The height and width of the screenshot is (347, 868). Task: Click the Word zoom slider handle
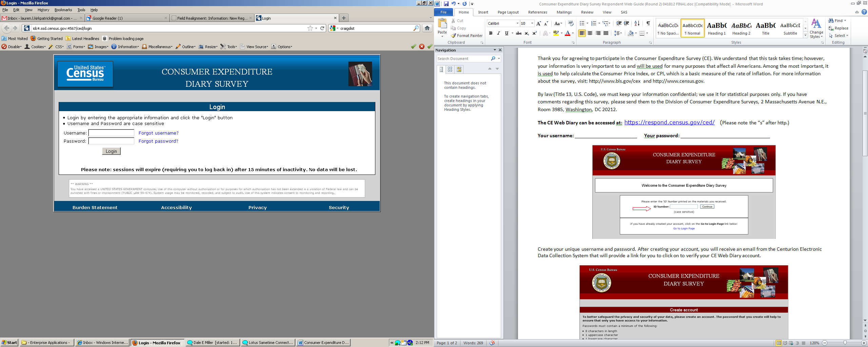(845, 343)
